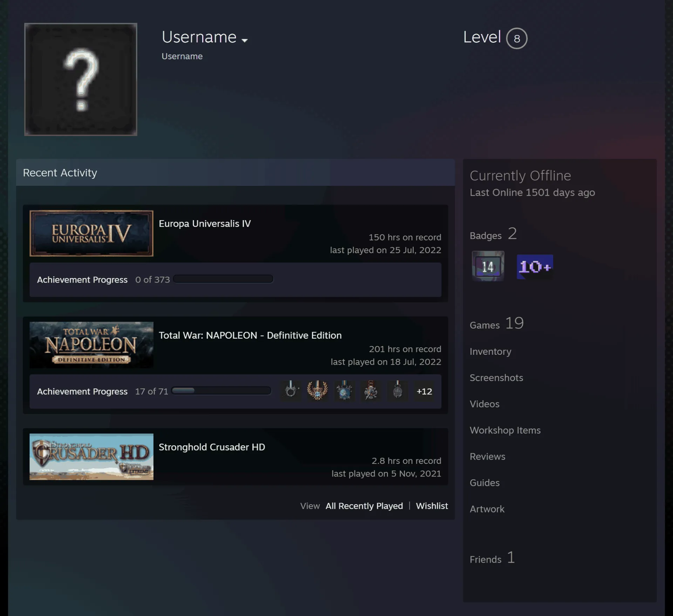Open the profile avatar question mark image
Image resolution: width=673 pixels, height=616 pixels.
tap(81, 79)
